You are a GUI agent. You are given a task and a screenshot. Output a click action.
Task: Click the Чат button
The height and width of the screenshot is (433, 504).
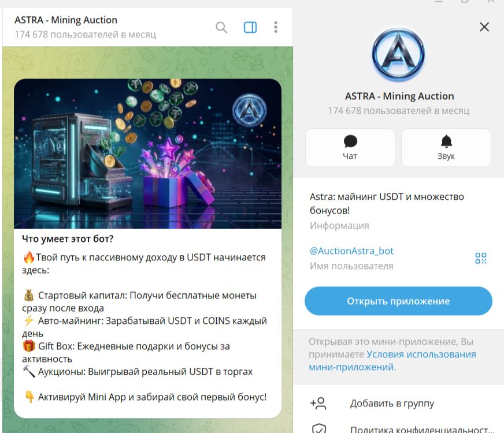[350, 148]
